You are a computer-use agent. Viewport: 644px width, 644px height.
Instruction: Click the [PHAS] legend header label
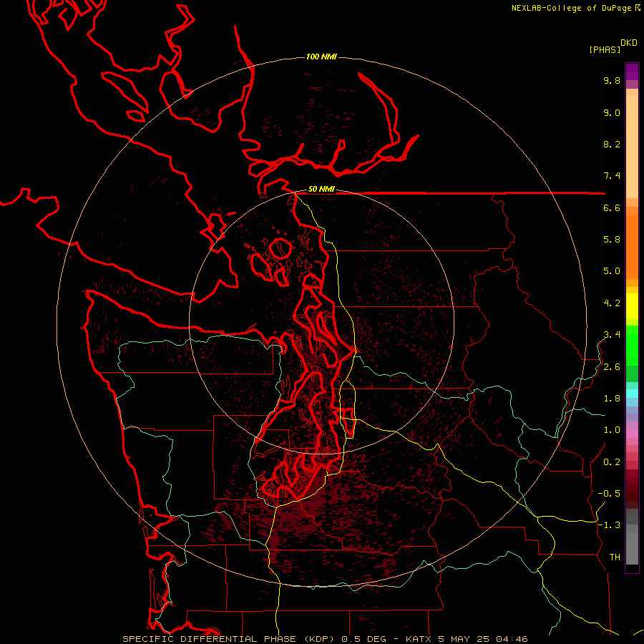[x=605, y=49]
